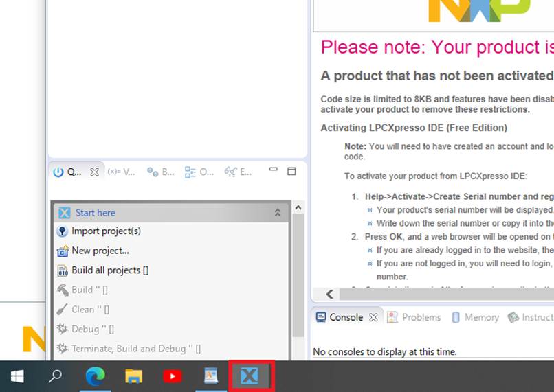The width and height of the screenshot is (554, 392).
Task: Open Microsoft Edge from the taskbar
Action: tap(95, 376)
